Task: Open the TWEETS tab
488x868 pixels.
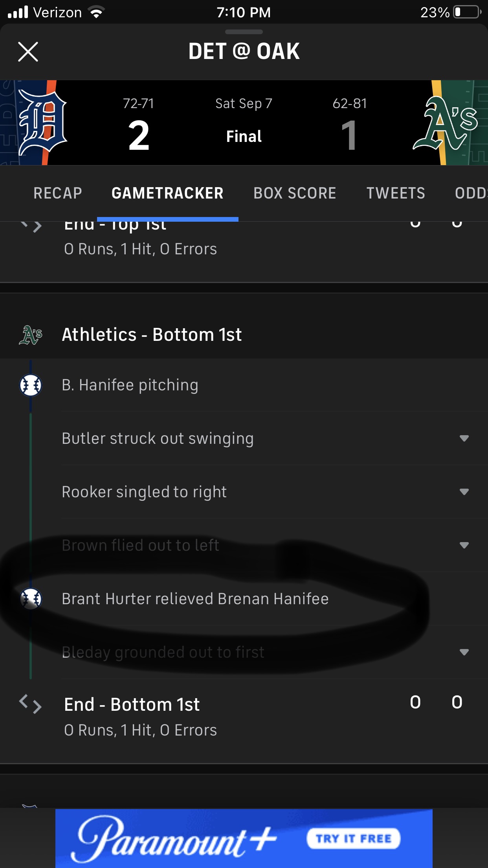Action: [x=396, y=193]
